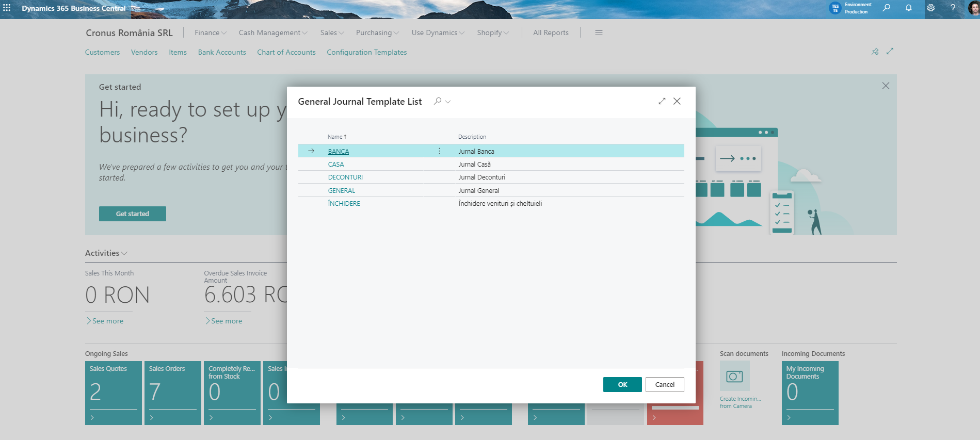Go to Vendors list

tap(144, 52)
